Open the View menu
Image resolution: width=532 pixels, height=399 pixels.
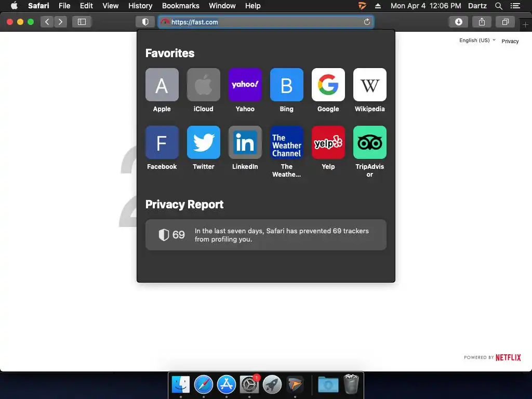click(111, 6)
